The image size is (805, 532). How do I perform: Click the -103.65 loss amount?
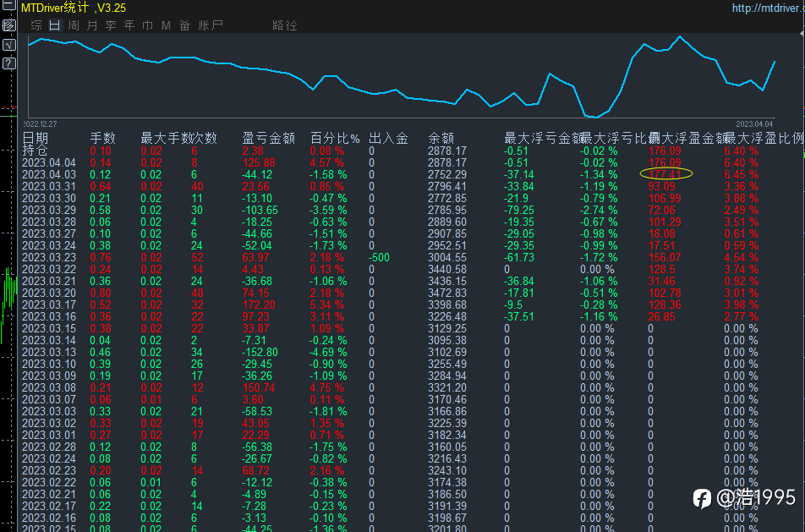click(x=260, y=210)
